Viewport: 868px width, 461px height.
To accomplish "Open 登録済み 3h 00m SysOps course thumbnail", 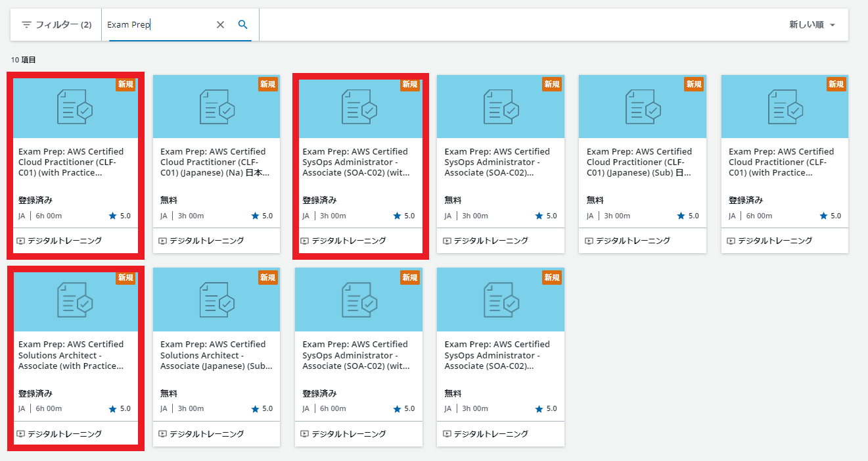I will tap(360, 109).
